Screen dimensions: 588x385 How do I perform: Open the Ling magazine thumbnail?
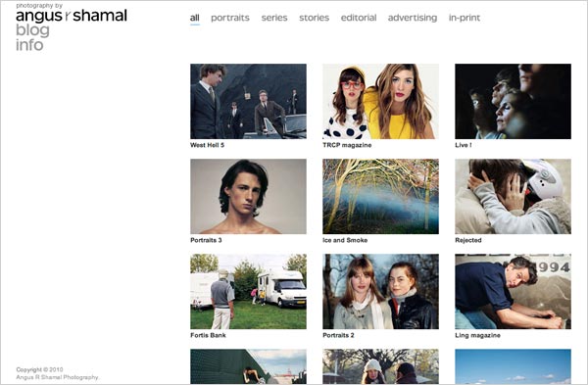click(513, 292)
